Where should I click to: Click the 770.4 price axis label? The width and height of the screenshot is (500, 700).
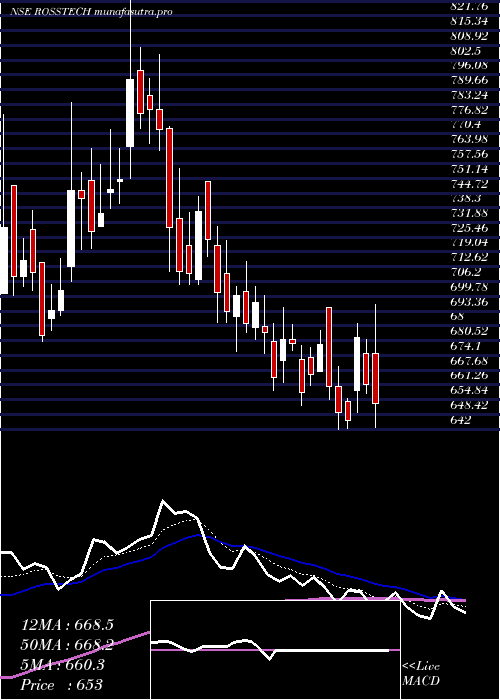466,125
